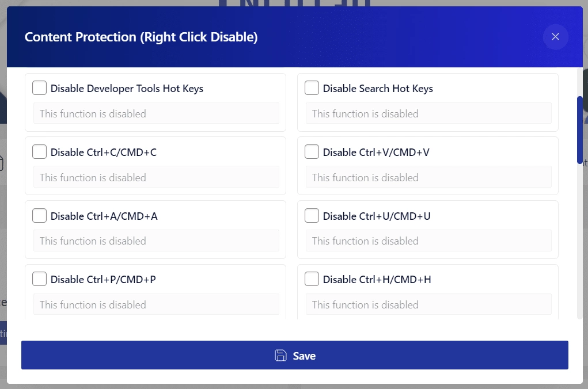Screen dimensions: 588x389
Task: Check the Disable Developer Tools Hot Keys checkbox
Action: pos(39,87)
